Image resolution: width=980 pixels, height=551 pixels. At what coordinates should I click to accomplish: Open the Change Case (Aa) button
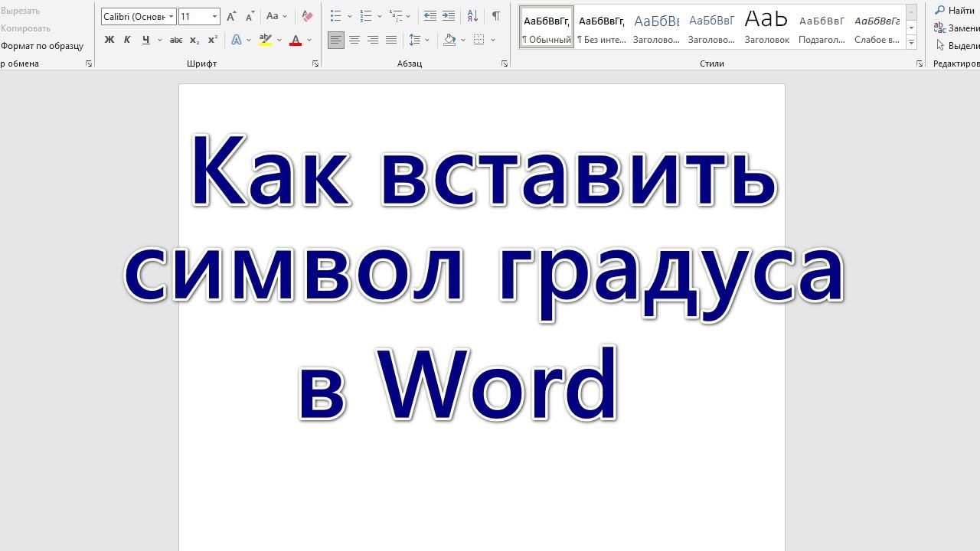click(x=276, y=16)
